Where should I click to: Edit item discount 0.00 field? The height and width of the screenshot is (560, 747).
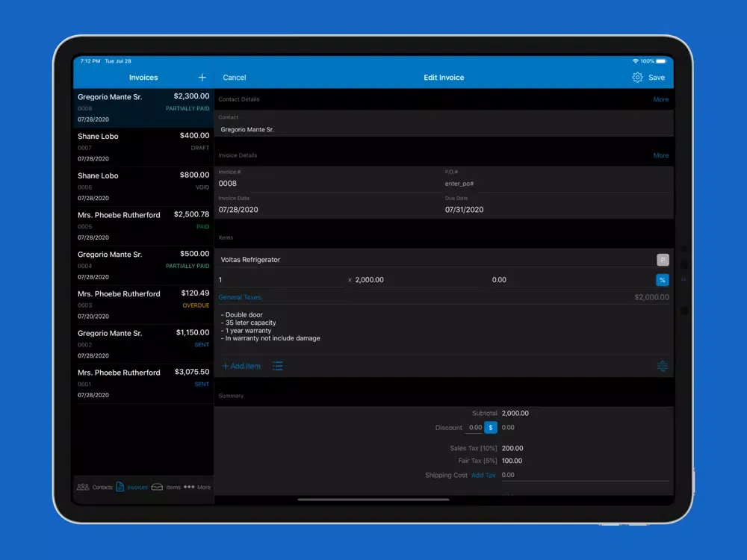point(571,280)
